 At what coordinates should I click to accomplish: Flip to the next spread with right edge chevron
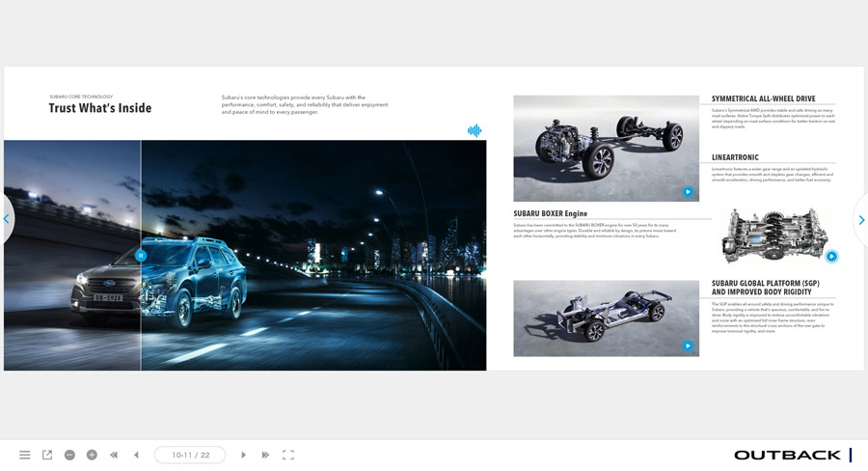tap(860, 220)
